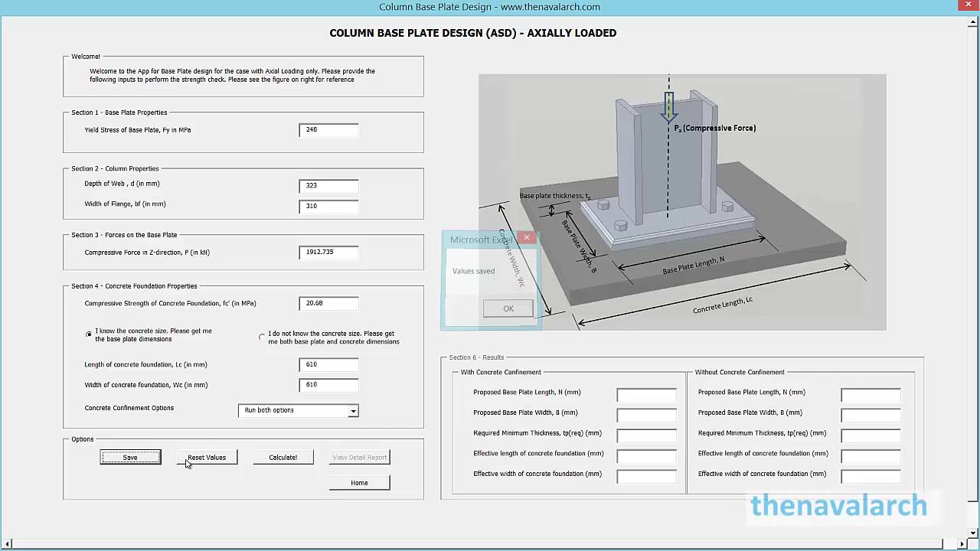
Task: Click the Width of concrete foundation field
Action: (328, 385)
